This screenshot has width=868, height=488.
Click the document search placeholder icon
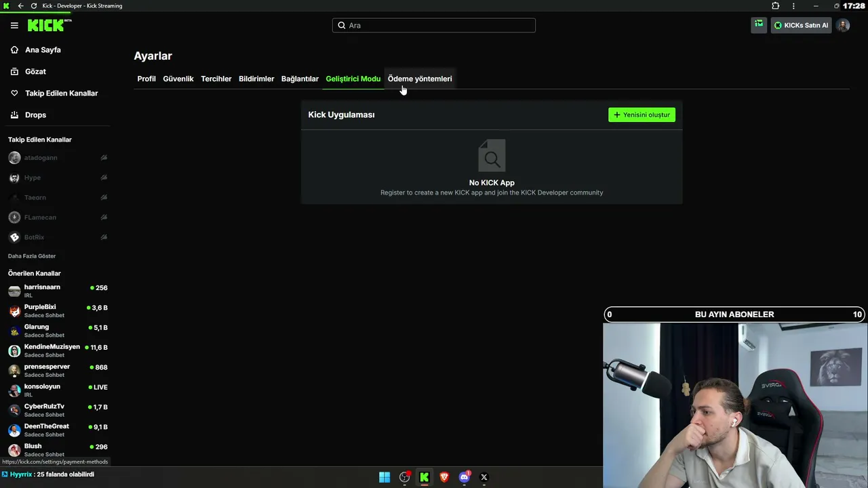click(492, 155)
